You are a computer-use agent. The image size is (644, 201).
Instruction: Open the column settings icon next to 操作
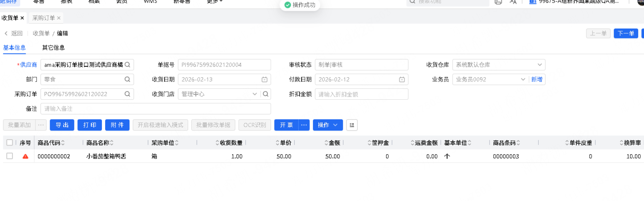(x=352, y=125)
